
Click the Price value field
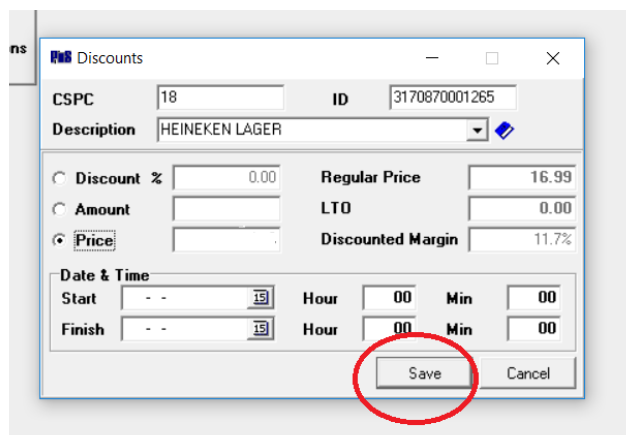click(x=226, y=239)
